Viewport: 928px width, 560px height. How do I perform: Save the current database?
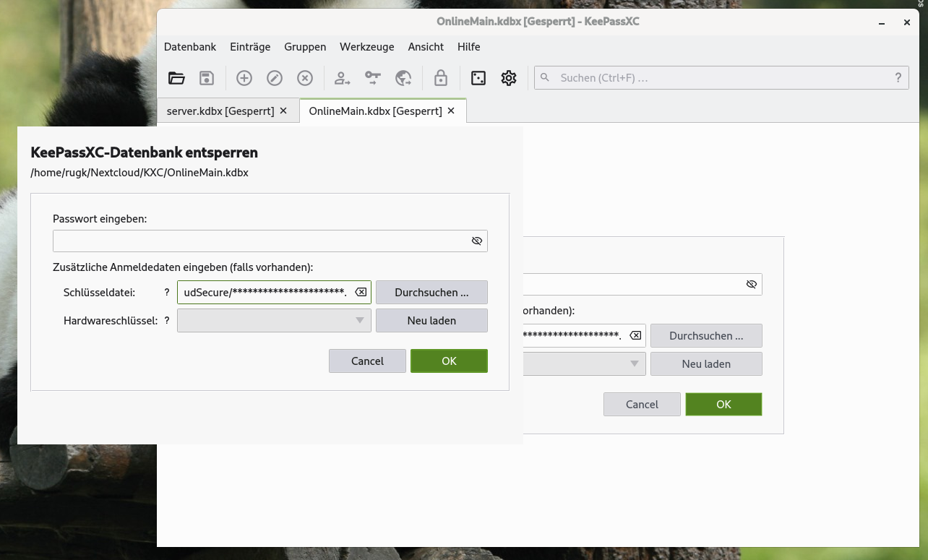207,77
